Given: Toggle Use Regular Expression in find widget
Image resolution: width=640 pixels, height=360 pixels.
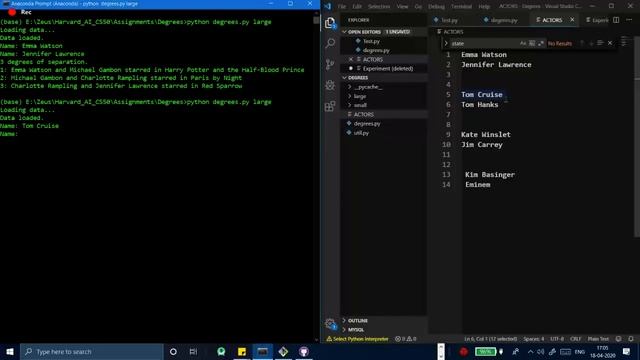Looking at the screenshot, I should [x=541, y=43].
